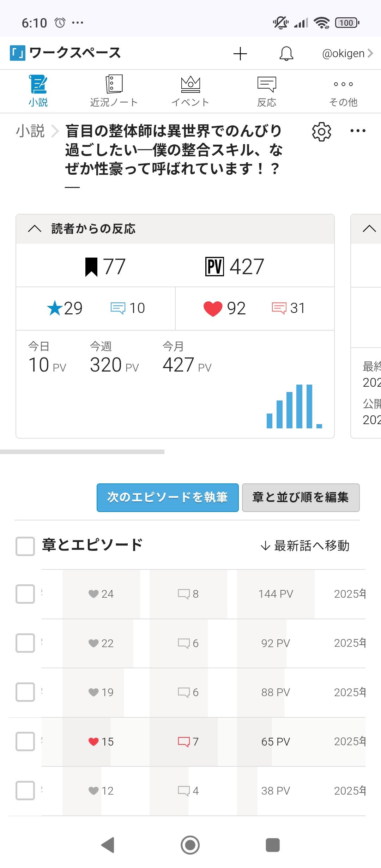Check the box for the 144 PV episode
Screen dimensions: 381x868
pos(25,594)
